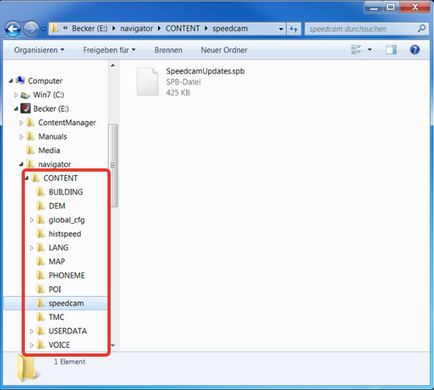The image size is (434, 390).
Task: Click the Neuer Ordner button
Action: point(224,50)
